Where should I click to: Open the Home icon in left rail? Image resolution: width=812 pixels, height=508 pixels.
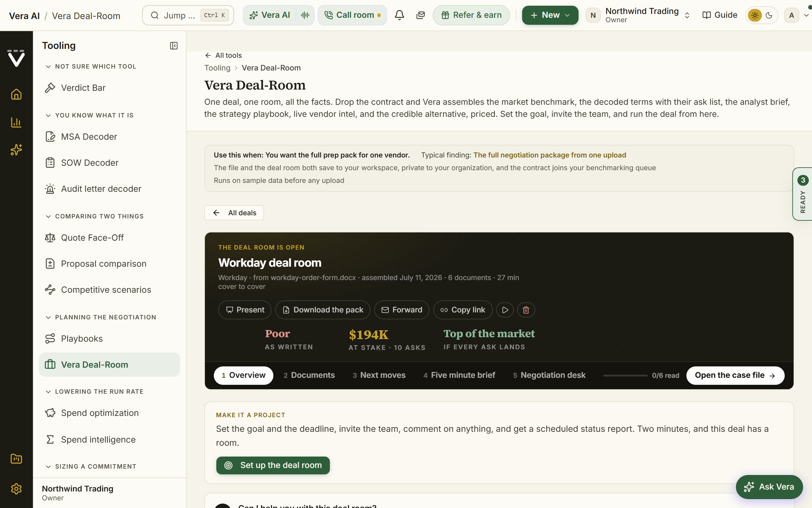(x=16, y=94)
